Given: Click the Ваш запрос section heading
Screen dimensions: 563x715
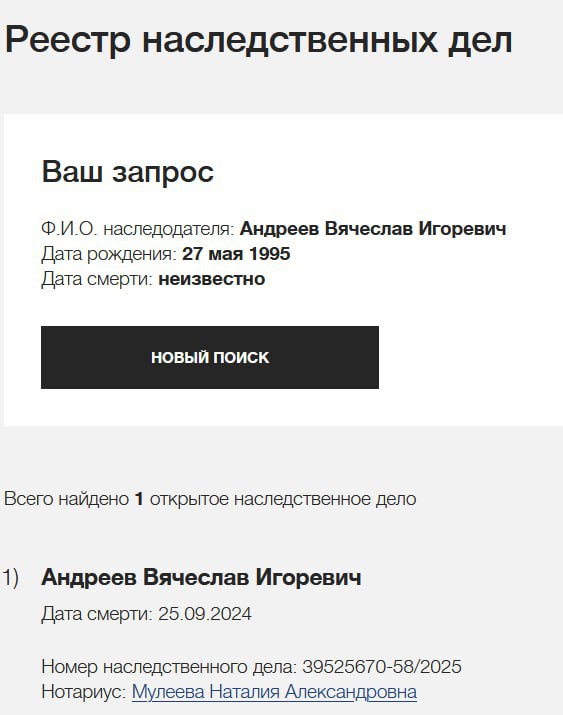Looking at the screenshot, I should [x=128, y=172].
